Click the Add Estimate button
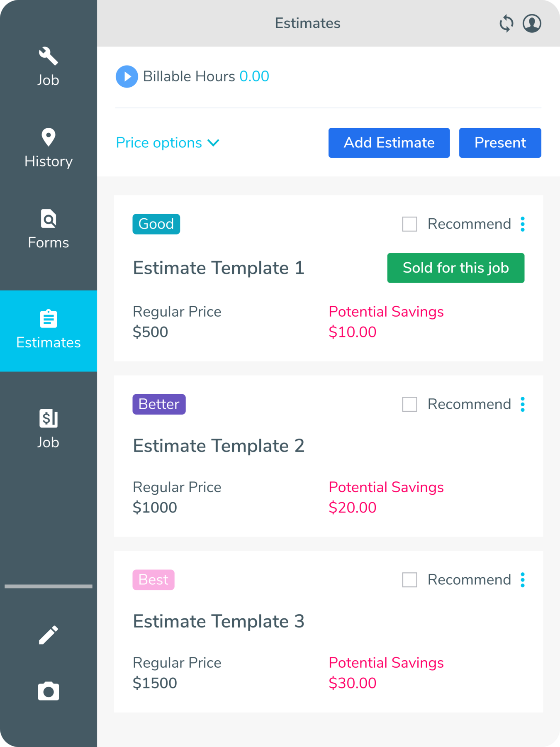The width and height of the screenshot is (560, 747). (x=389, y=143)
